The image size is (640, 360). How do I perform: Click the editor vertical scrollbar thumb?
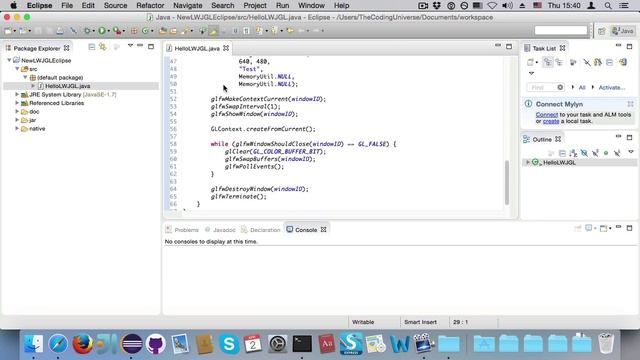click(x=507, y=182)
